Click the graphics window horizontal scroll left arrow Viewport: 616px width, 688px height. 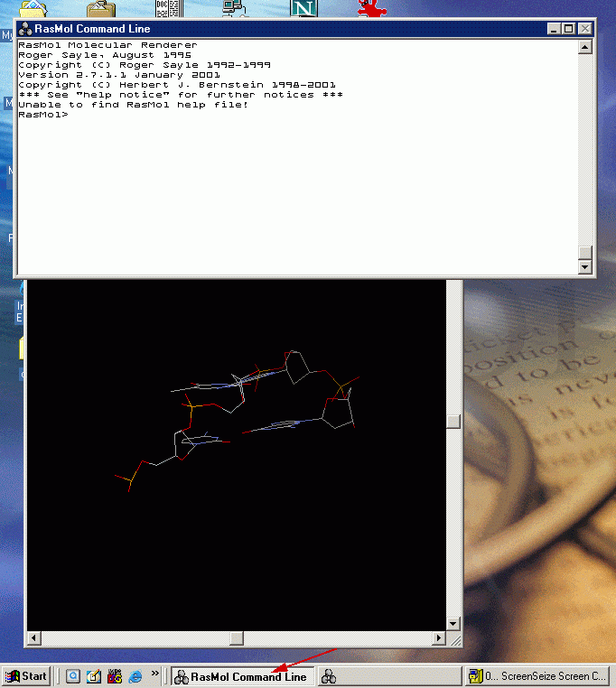(x=34, y=638)
